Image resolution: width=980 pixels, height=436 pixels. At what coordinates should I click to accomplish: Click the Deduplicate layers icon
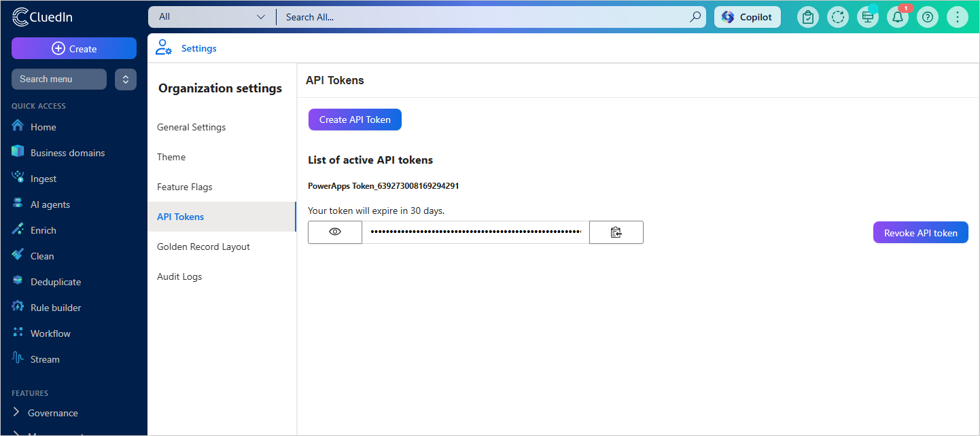[18, 281]
